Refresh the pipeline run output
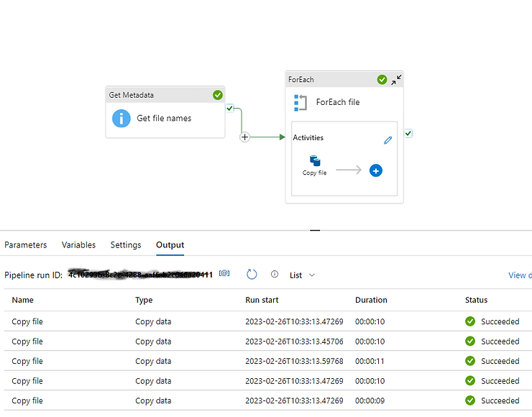Image resolution: width=532 pixels, height=417 pixels. [x=252, y=275]
